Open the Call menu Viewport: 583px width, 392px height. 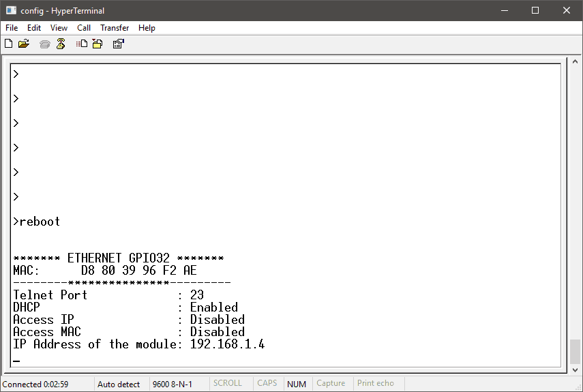84,28
